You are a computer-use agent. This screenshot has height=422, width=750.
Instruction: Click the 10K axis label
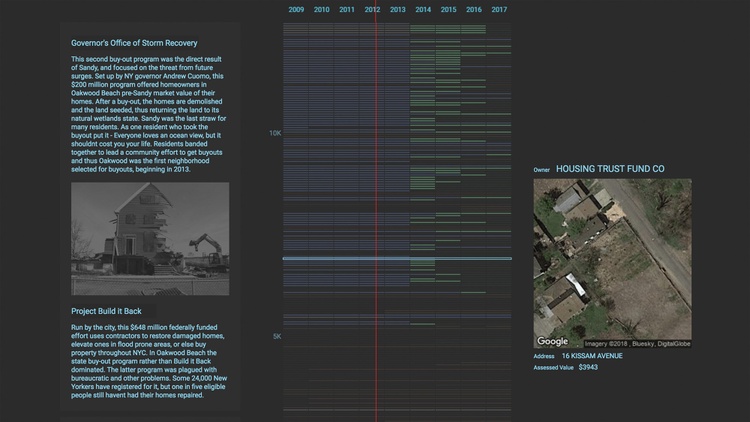tap(275, 133)
